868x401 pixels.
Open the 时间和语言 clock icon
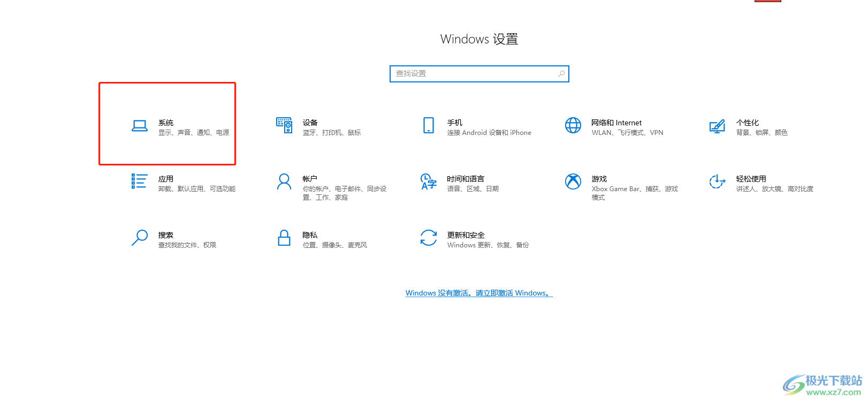coord(429,181)
